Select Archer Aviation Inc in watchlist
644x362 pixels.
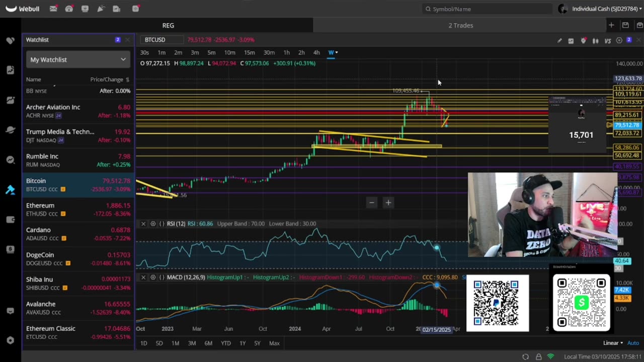[78, 111]
